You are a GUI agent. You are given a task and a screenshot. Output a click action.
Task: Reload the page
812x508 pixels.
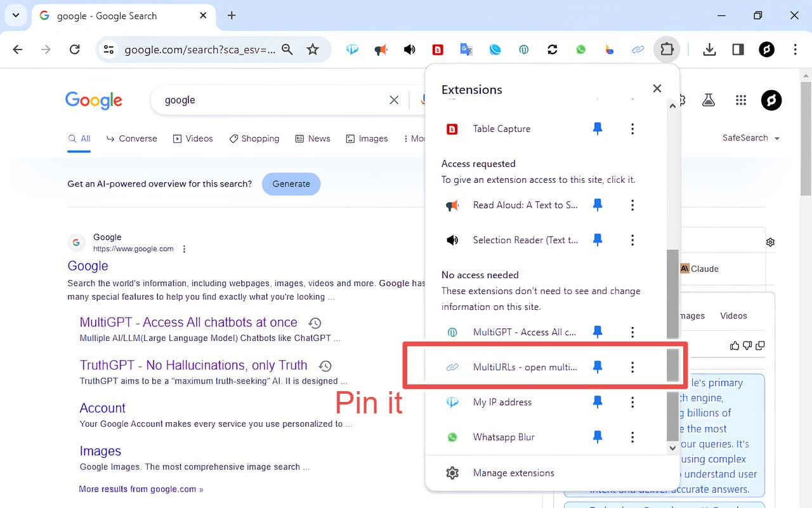[x=74, y=50]
